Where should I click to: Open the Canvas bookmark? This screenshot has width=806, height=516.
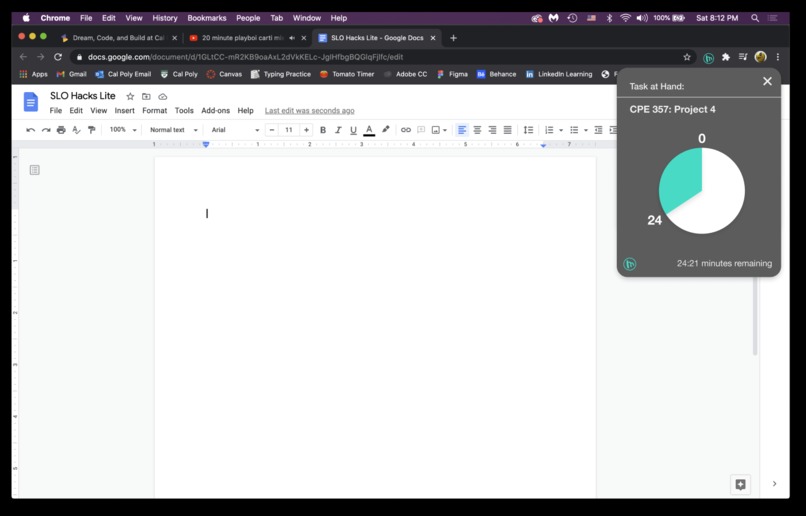[224, 74]
